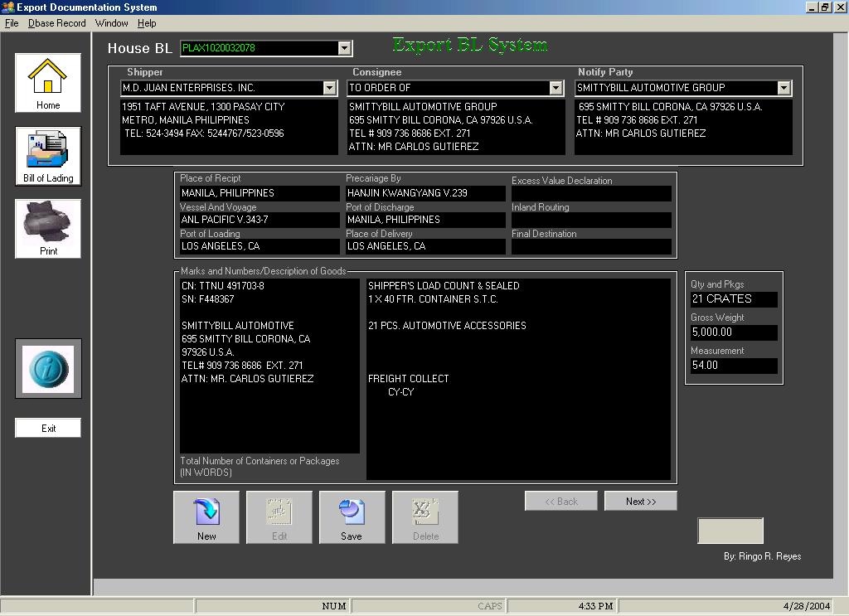Click 'SN: F448367' line
849x616 pixels.
coord(207,299)
